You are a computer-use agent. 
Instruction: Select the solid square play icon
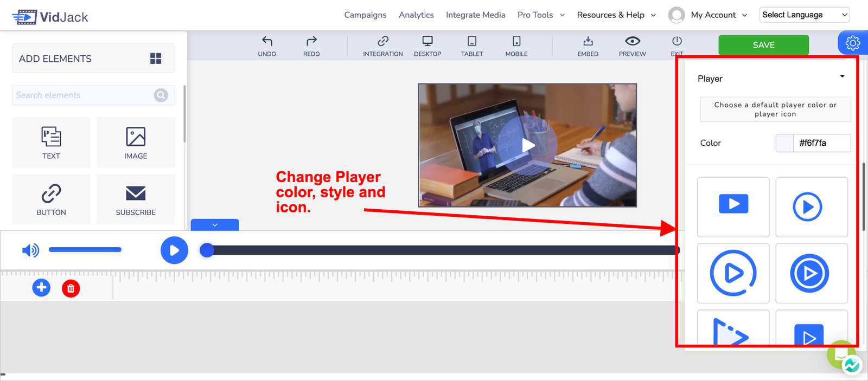point(812,328)
